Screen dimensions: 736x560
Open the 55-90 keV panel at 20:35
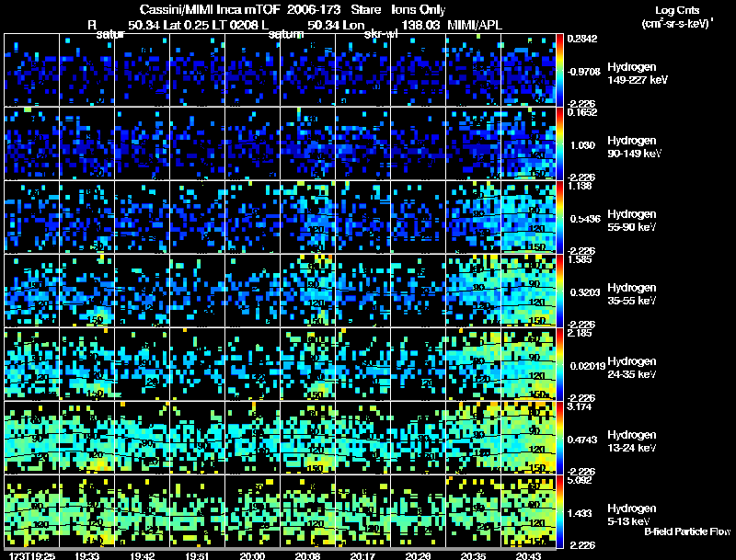click(x=474, y=217)
